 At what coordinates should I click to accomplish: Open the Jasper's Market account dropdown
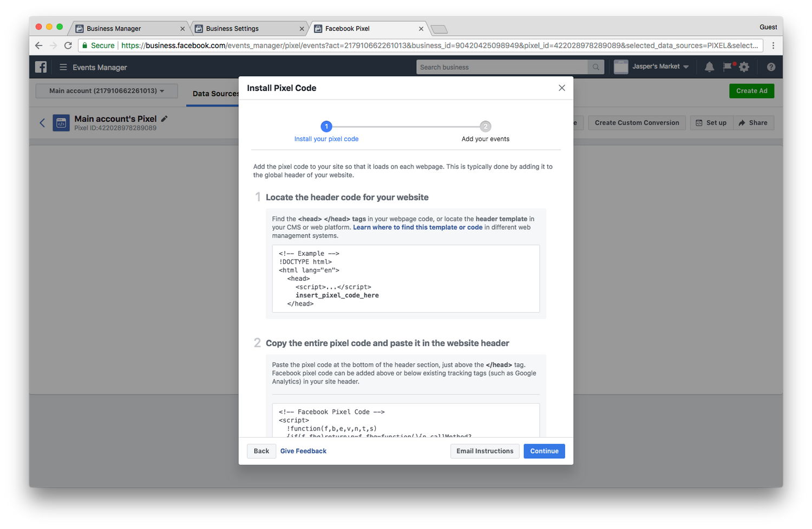tap(652, 67)
